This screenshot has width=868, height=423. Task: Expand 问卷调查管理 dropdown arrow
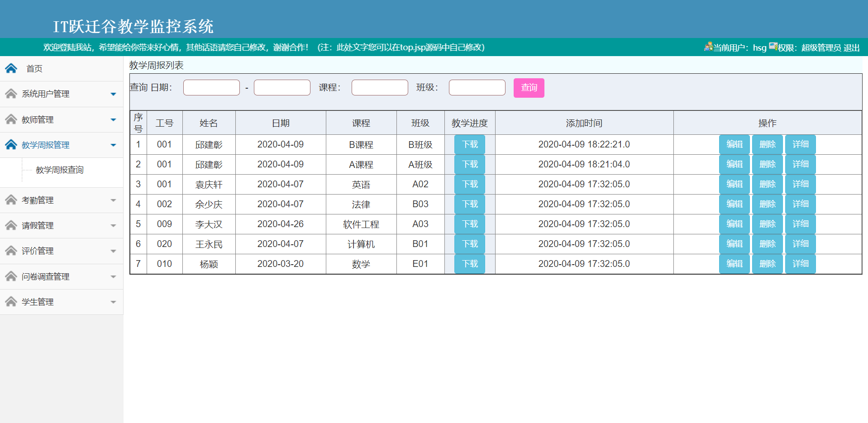click(x=113, y=277)
